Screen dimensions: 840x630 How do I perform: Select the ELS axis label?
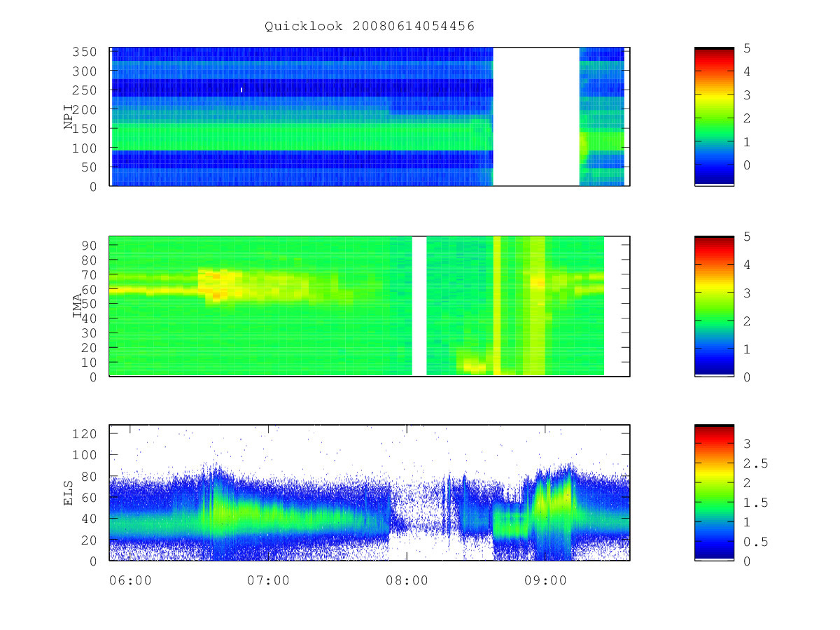(x=69, y=493)
